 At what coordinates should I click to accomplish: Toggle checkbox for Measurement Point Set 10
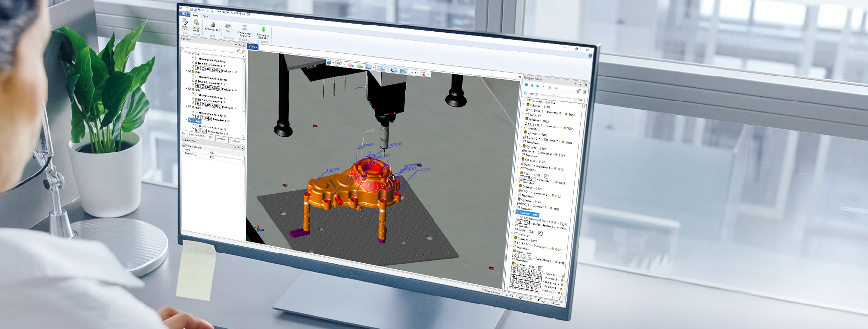click(x=193, y=79)
